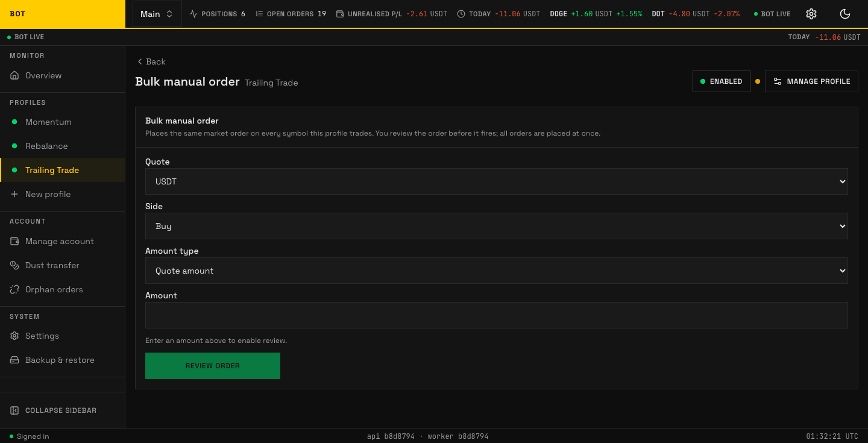Click into the Amount input field
The image size is (868, 443).
point(497,315)
